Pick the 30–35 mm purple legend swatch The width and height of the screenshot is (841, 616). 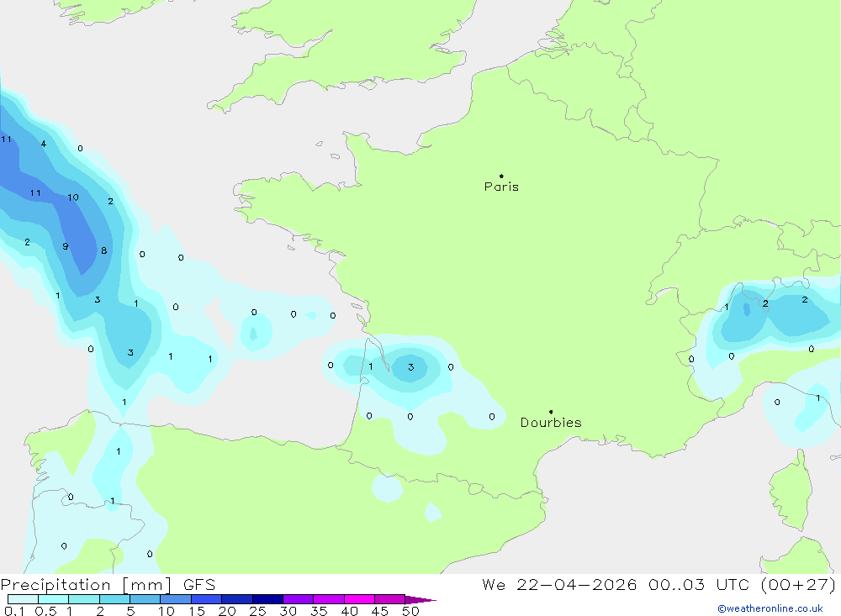(x=299, y=599)
